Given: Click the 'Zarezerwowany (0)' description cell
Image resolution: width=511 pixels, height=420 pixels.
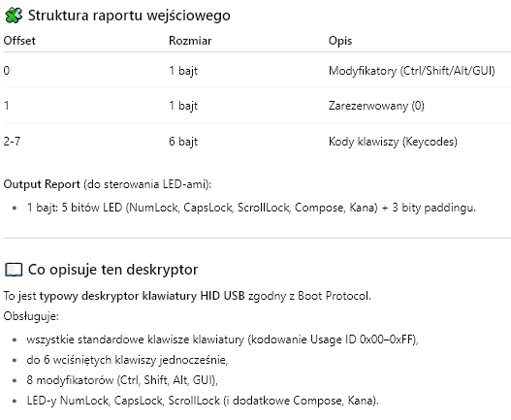Looking at the screenshot, I should click(x=376, y=106).
